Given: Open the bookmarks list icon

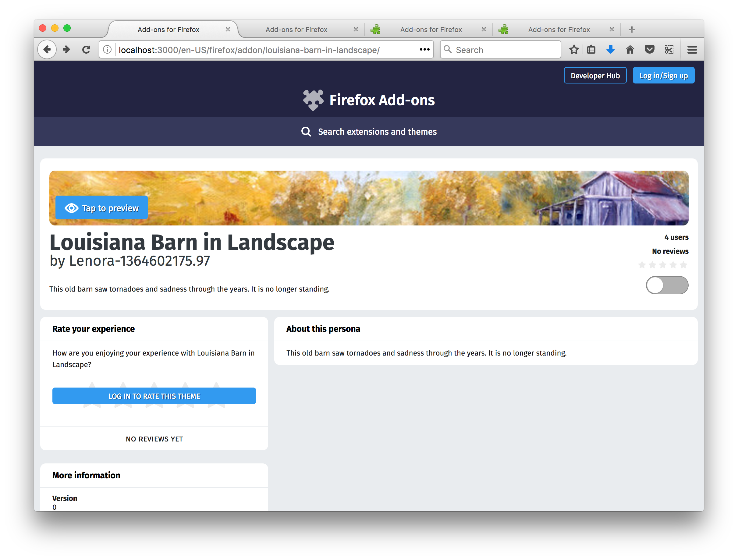Looking at the screenshot, I should click(591, 50).
